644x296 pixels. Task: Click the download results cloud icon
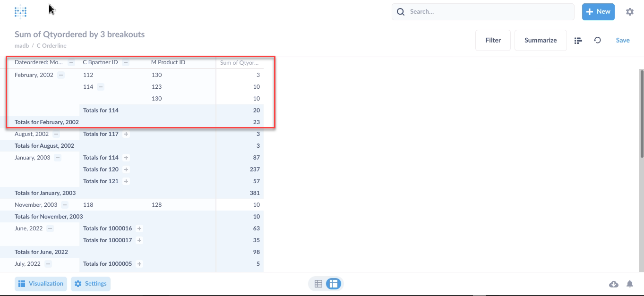point(614,284)
